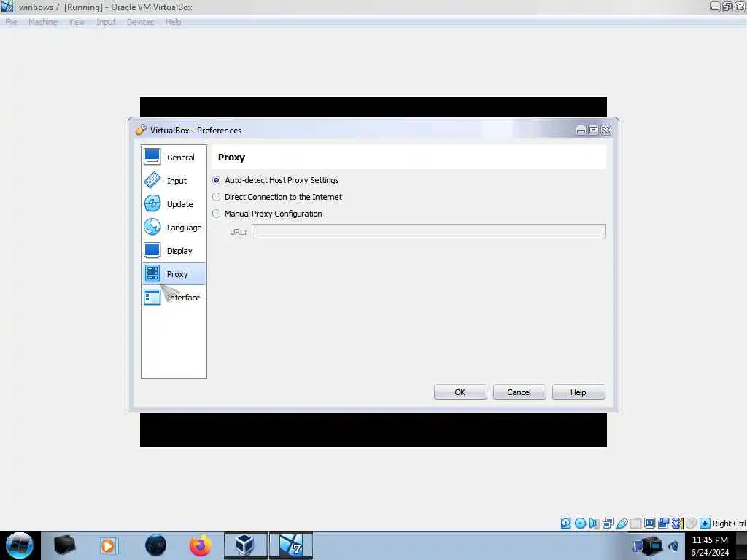
Task: Open the Input menu
Action: pyautogui.click(x=106, y=22)
